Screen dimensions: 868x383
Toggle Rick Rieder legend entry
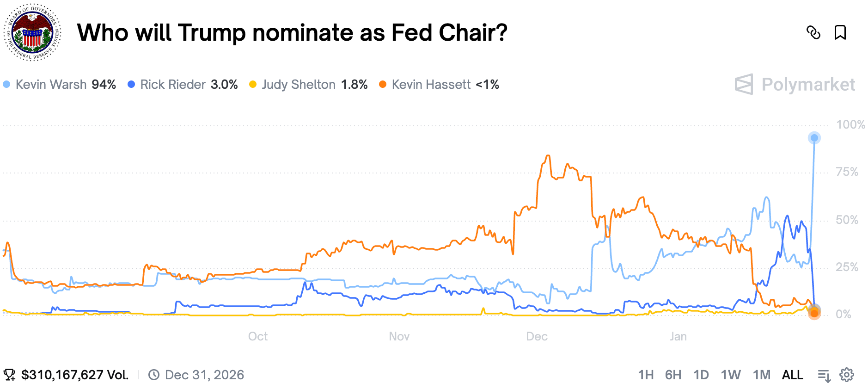tap(183, 85)
